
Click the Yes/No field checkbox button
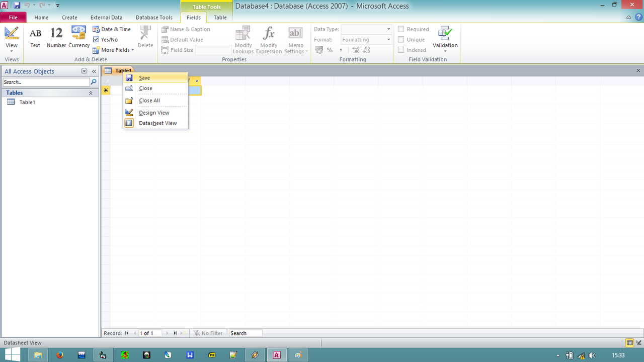point(106,40)
